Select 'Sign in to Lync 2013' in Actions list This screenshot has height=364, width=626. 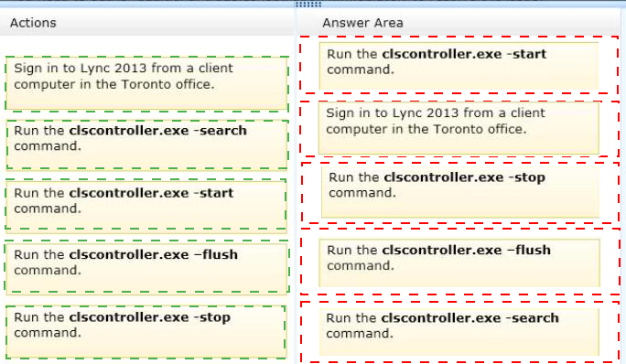pyautogui.click(x=147, y=83)
